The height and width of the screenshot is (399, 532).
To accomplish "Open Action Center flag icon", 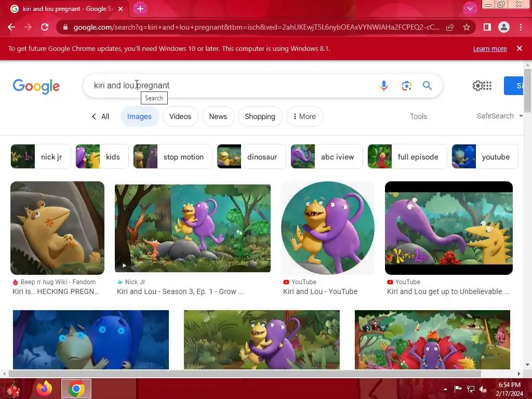I will [458, 389].
